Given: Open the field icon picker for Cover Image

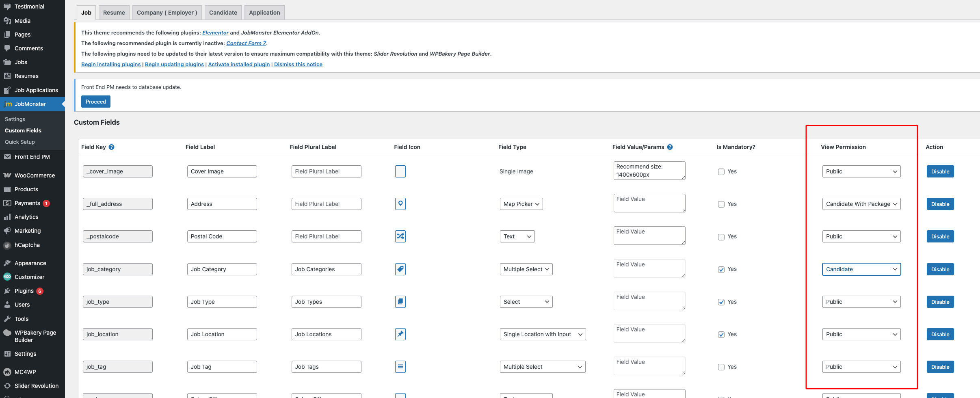Looking at the screenshot, I should click(x=400, y=171).
